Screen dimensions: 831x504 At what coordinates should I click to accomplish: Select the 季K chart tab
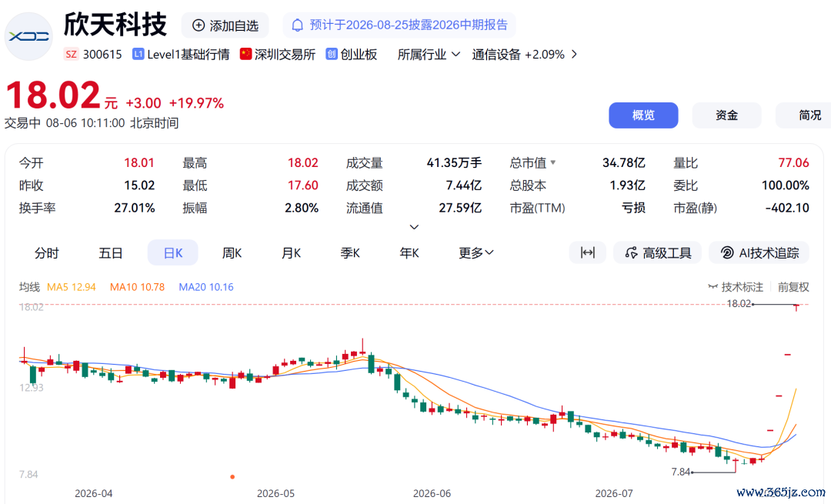tap(350, 253)
